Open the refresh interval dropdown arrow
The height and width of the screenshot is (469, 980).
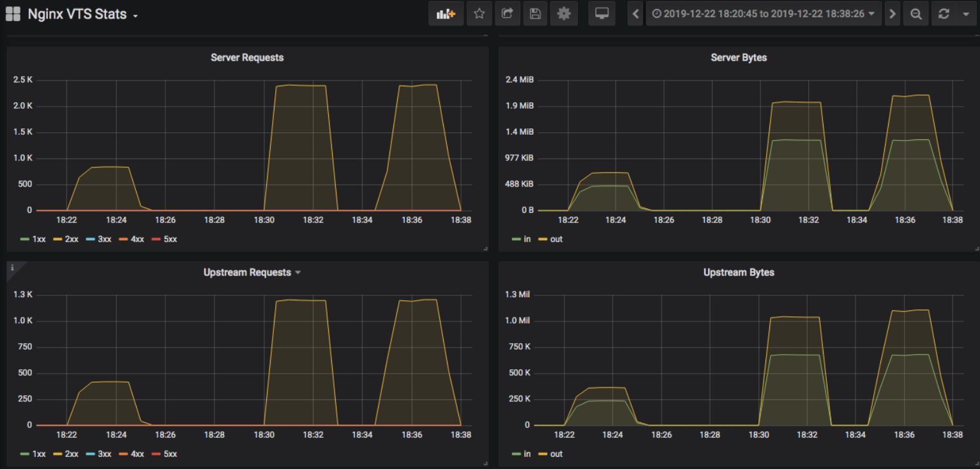click(x=965, y=13)
